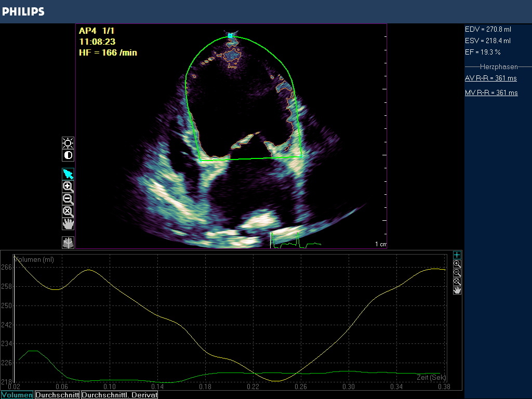
Task: Click the 3D heart model icon
Action: (68, 242)
